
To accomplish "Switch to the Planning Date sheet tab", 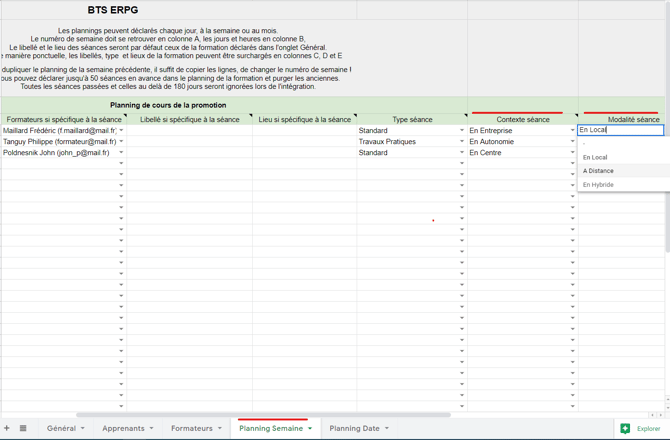I will point(354,428).
